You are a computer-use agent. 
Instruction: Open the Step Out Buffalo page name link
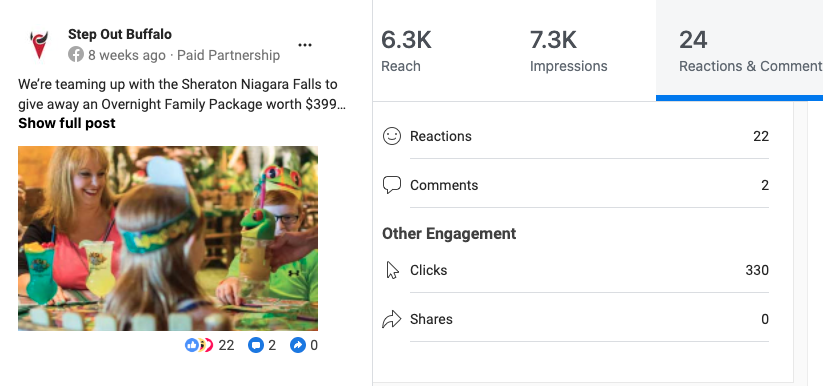pos(120,34)
